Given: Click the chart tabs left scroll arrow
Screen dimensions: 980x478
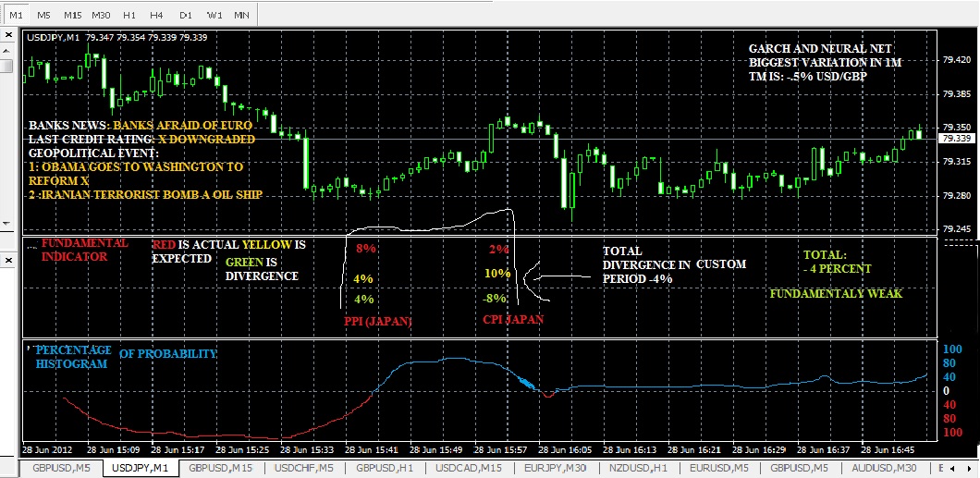Looking at the screenshot, I should point(953,468).
